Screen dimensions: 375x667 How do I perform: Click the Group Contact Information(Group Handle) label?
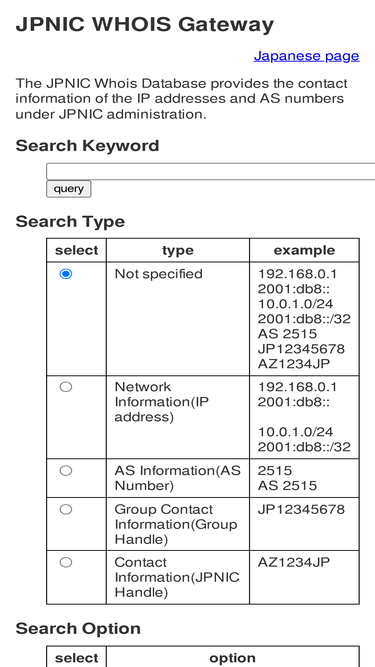click(176, 524)
